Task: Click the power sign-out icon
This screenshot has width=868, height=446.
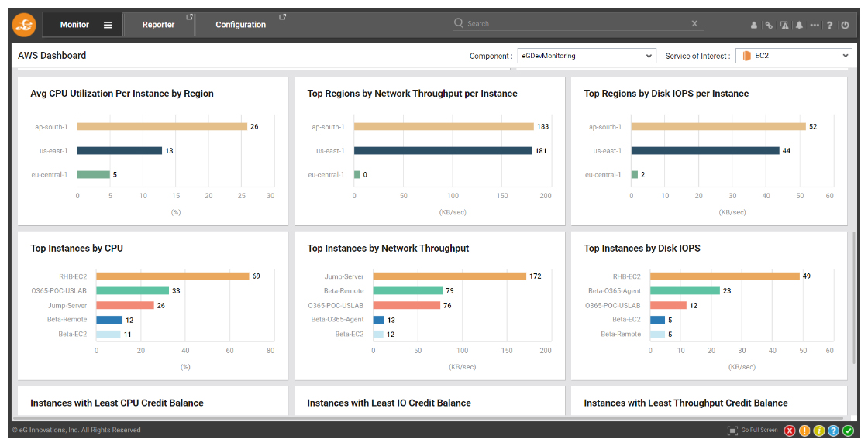Action: click(845, 25)
